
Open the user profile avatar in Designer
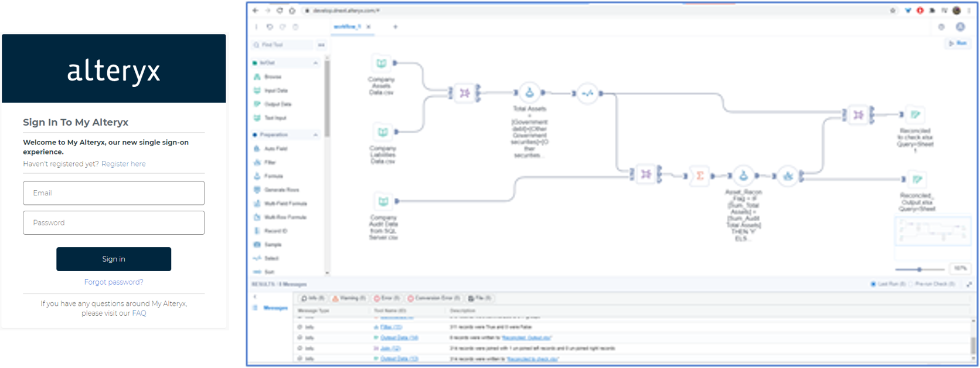tap(960, 27)
